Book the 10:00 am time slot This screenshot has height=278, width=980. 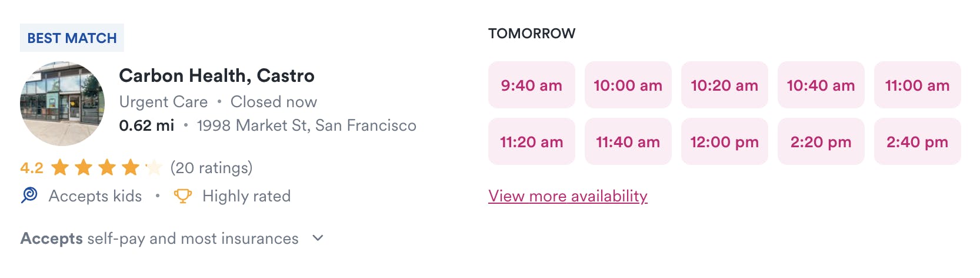(x=628, y=85)
